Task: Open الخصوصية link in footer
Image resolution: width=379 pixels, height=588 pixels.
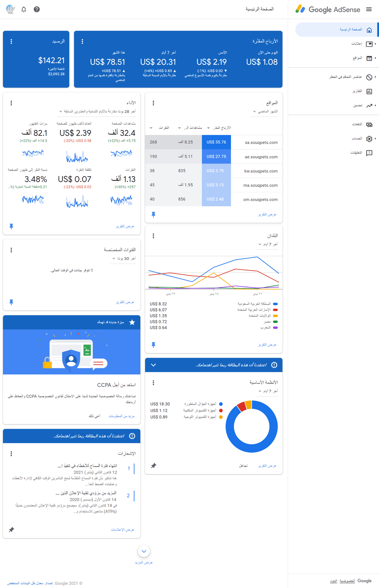Action: (x=347, y=581)
